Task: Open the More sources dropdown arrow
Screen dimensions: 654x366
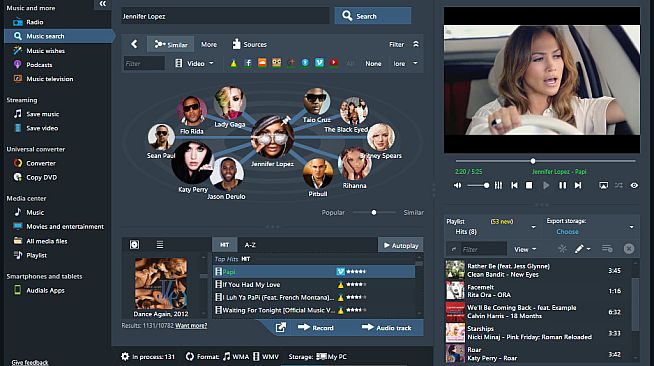Action: point(415,63)
